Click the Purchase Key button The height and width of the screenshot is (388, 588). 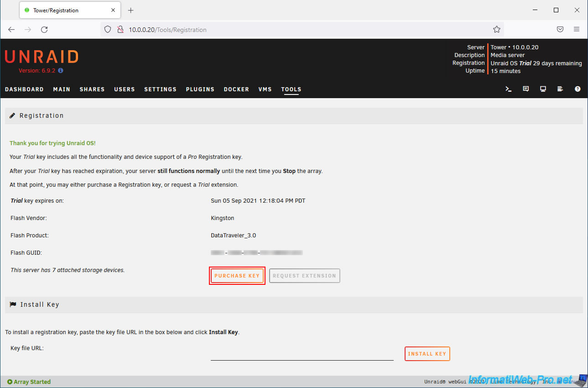point(237,276)
